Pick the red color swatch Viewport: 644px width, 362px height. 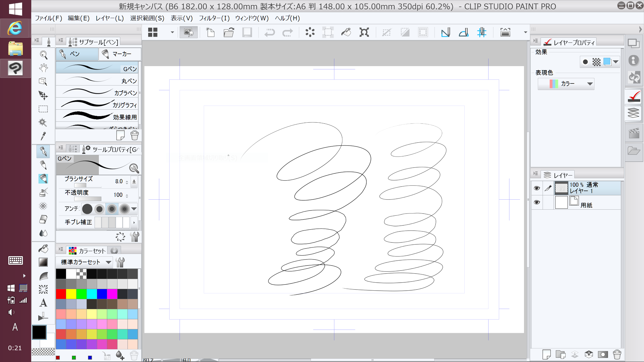tap(61, 294)
